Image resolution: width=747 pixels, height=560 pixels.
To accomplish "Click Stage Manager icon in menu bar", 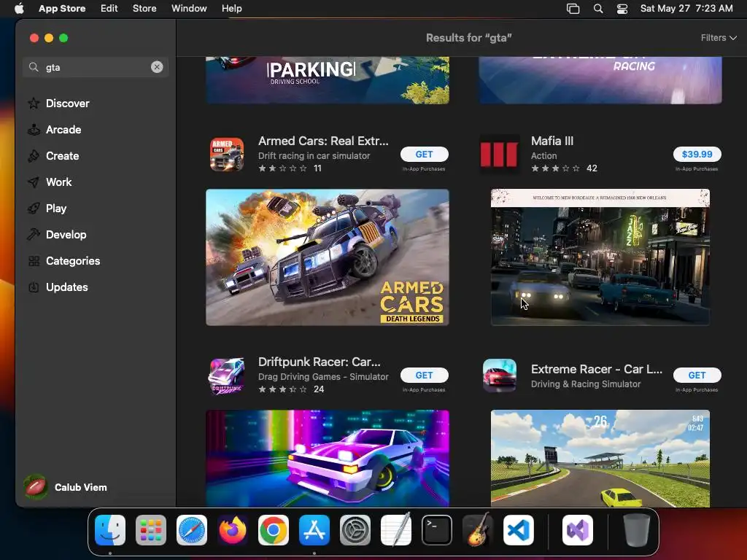I will click(573, 9).
